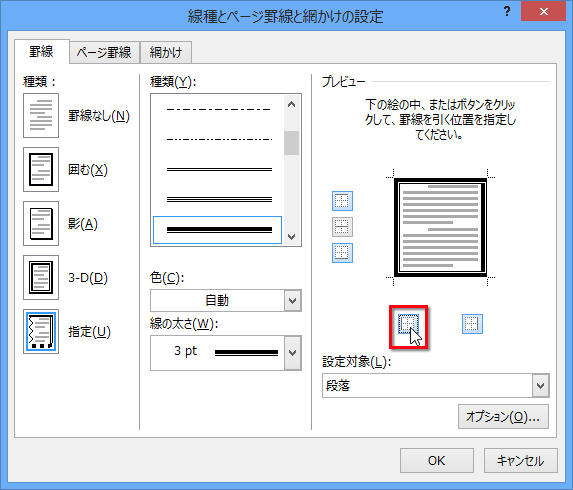The image size is (573, 490).
Task: Click the line style list scroll-up arrow
Action: [x=291, y=104]
